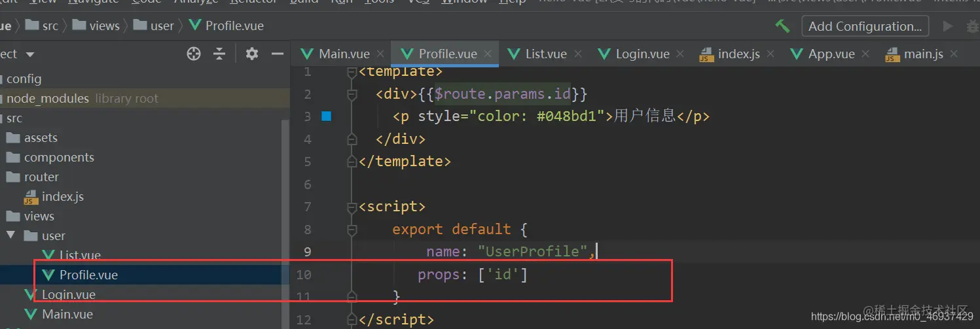The height and width of the screenshot is (329, 980).
Task: Close the Login.vue tab
Action: [x=680, y=54]
